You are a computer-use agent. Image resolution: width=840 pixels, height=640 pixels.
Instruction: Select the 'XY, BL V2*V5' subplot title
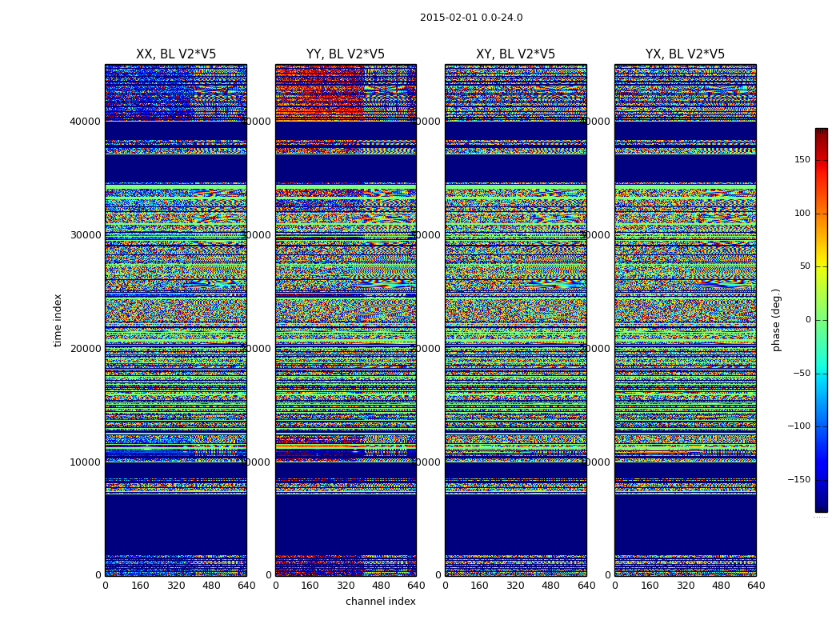[515, 54]
